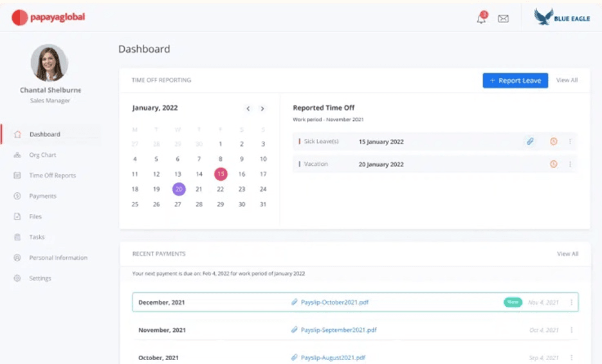602x364 pixels.
Task: Click the December, 2021 payment label
Action: (161, 302)
